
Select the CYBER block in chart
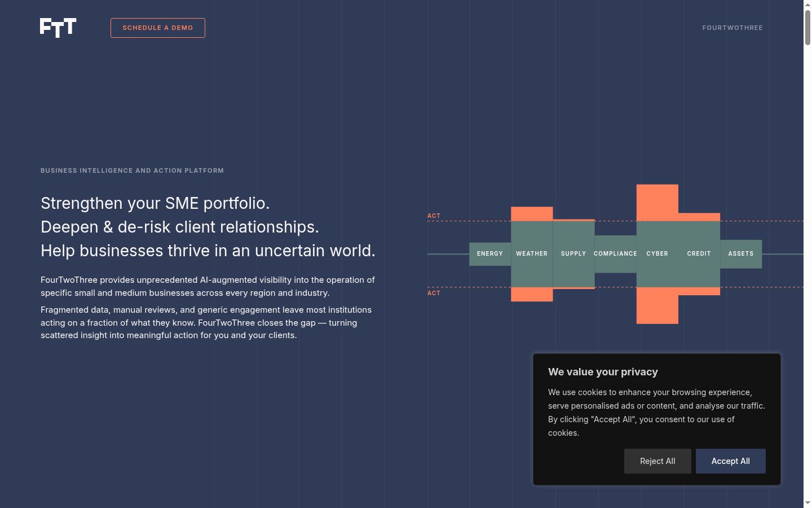pos(657,254)
